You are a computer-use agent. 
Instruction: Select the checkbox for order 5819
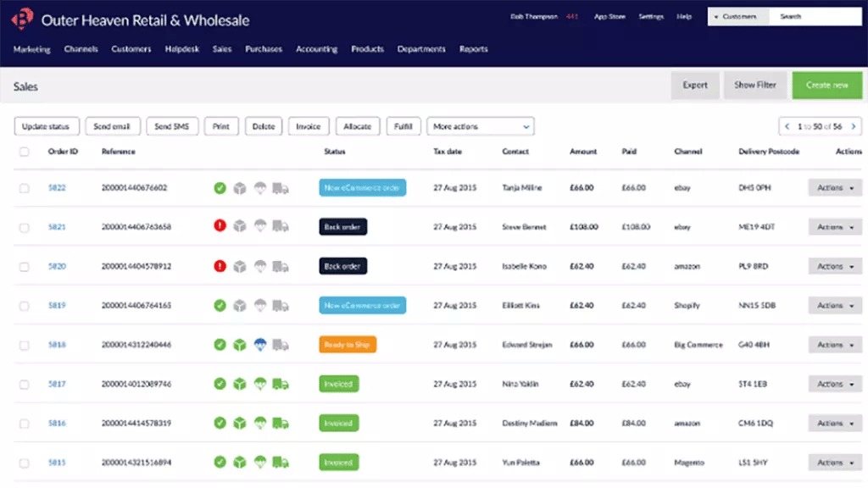click(x=25, y=306)
